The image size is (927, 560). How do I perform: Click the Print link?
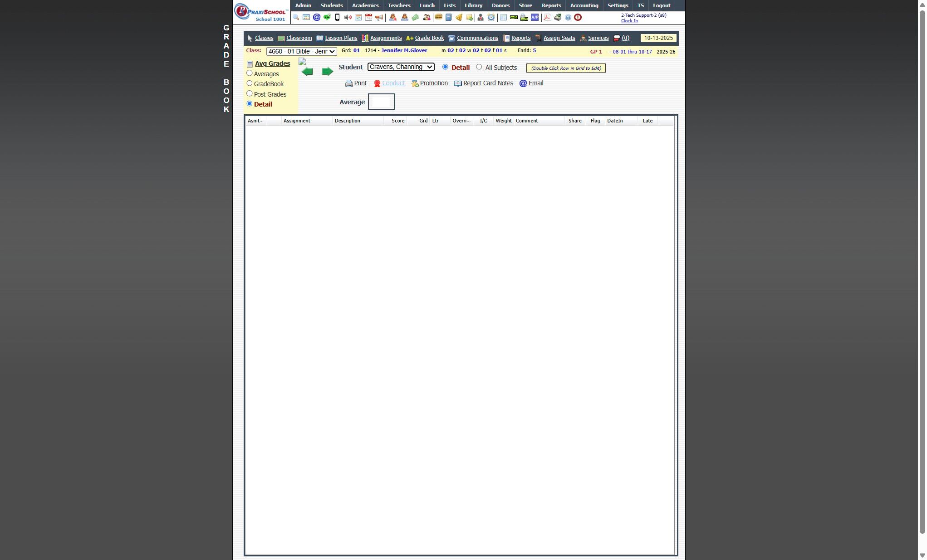(360, 83)
